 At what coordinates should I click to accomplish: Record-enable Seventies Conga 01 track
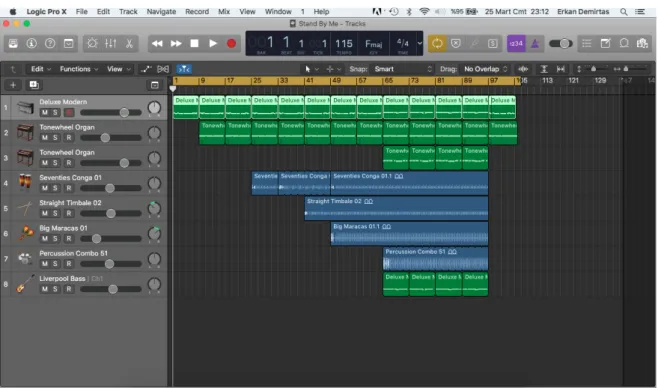(69, 188)
